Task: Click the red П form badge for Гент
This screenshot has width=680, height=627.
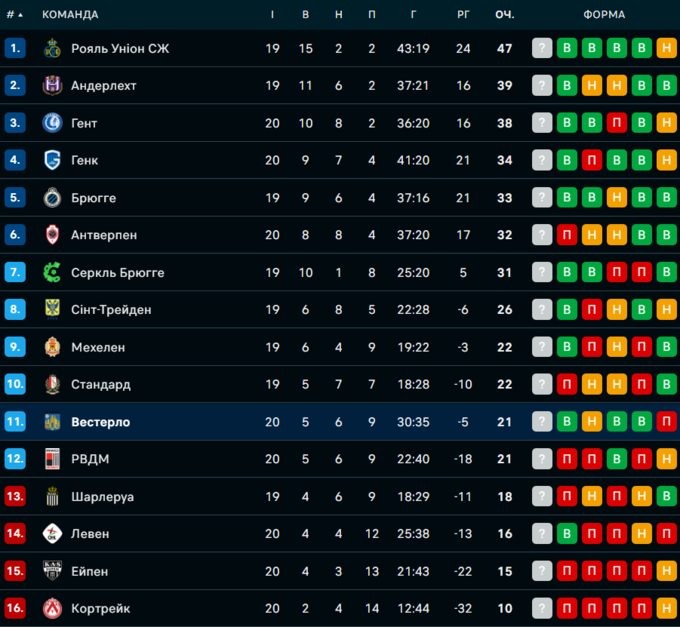Action: click(617, 123)
